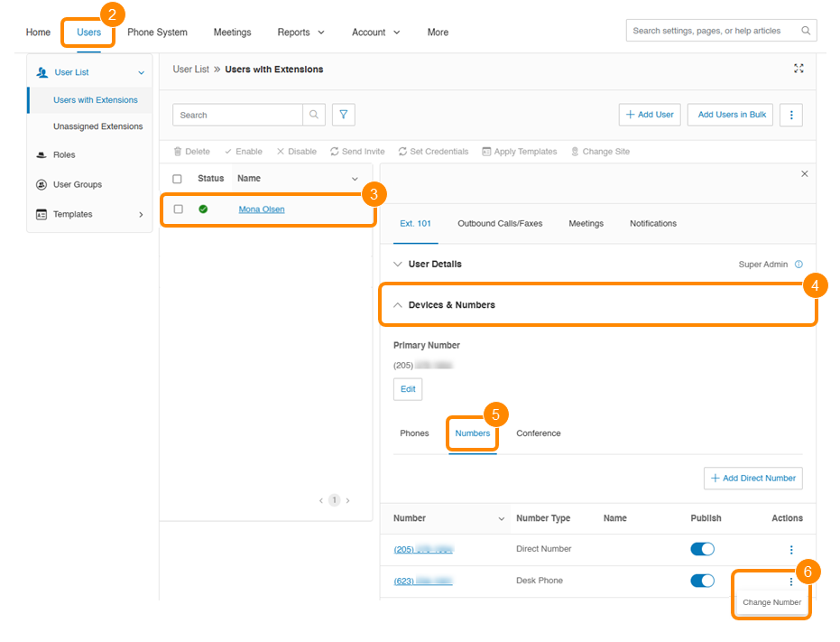This screenshot has width=840, height=642.
Task: Collapse the Devices & Numbers section
Action: coord(398,305)
